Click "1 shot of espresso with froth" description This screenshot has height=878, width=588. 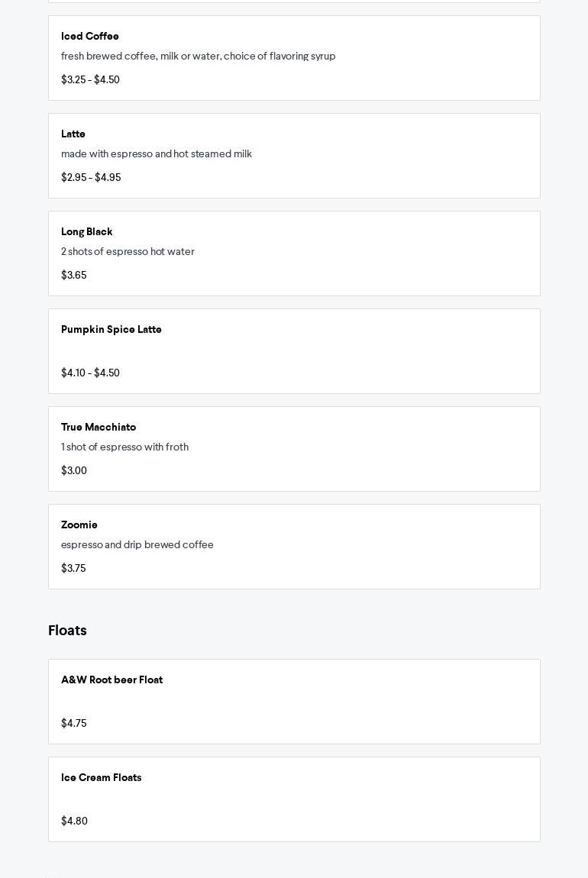pyautogui.click(x=124, y=447)
